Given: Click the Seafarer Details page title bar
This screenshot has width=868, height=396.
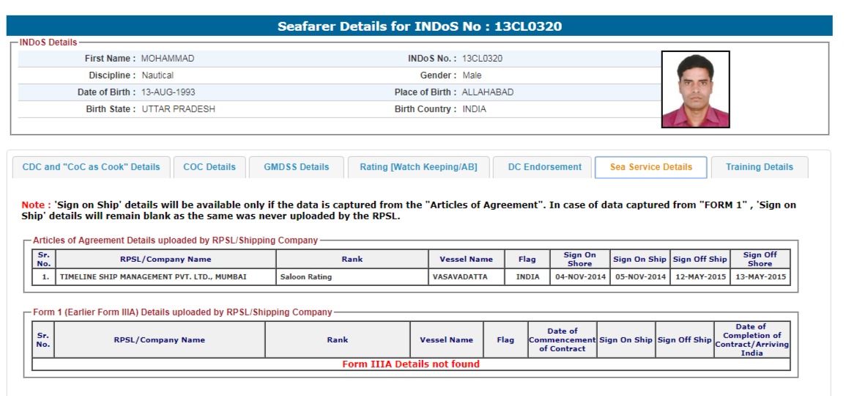Looking at the screenshot, I should pyautogui.click(x=419, y=26).
